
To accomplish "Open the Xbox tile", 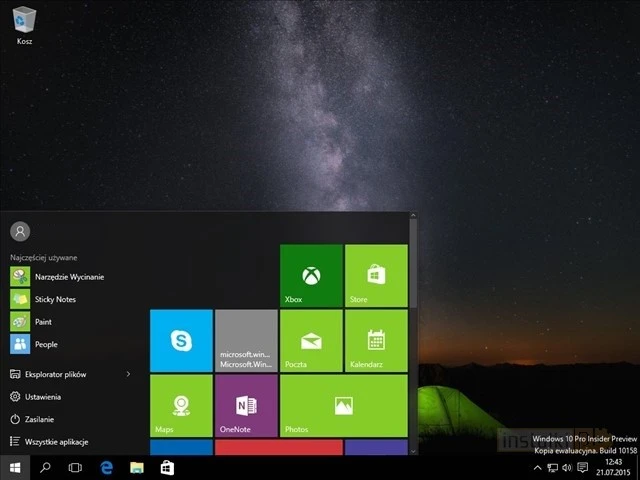I will point(311,275).
